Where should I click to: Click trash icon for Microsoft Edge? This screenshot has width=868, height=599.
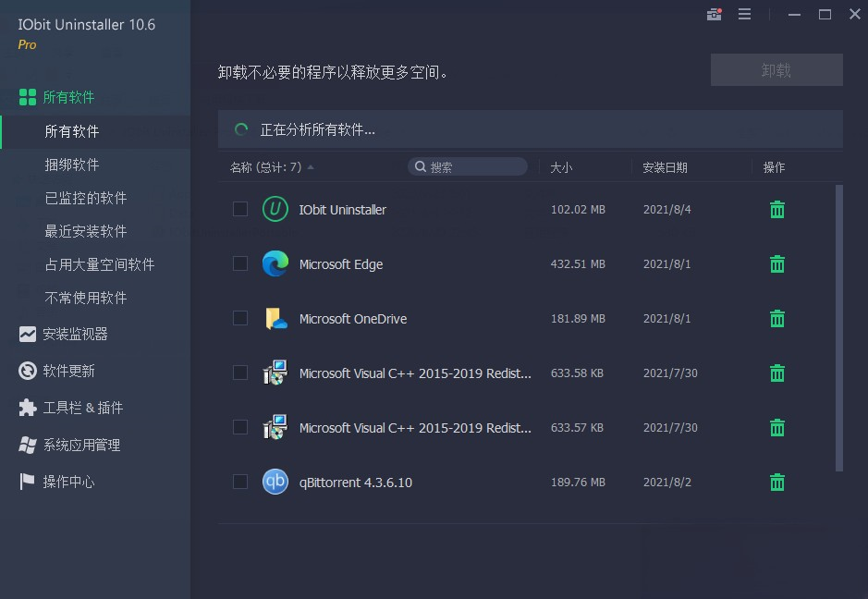[777, 264]
